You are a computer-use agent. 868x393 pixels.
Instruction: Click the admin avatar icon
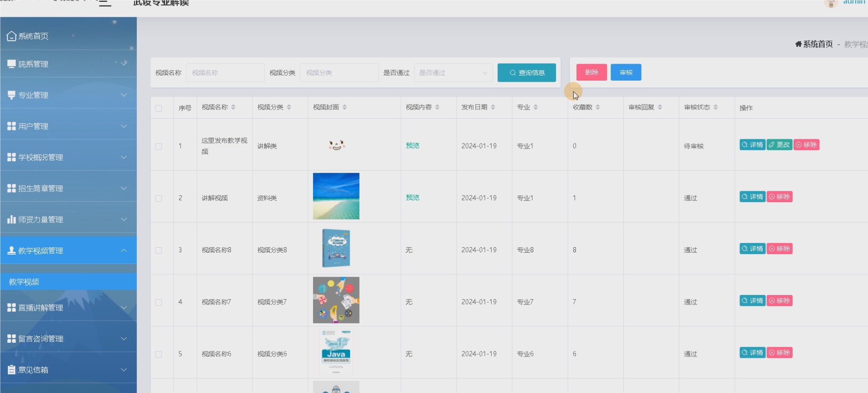coord(831,3)
